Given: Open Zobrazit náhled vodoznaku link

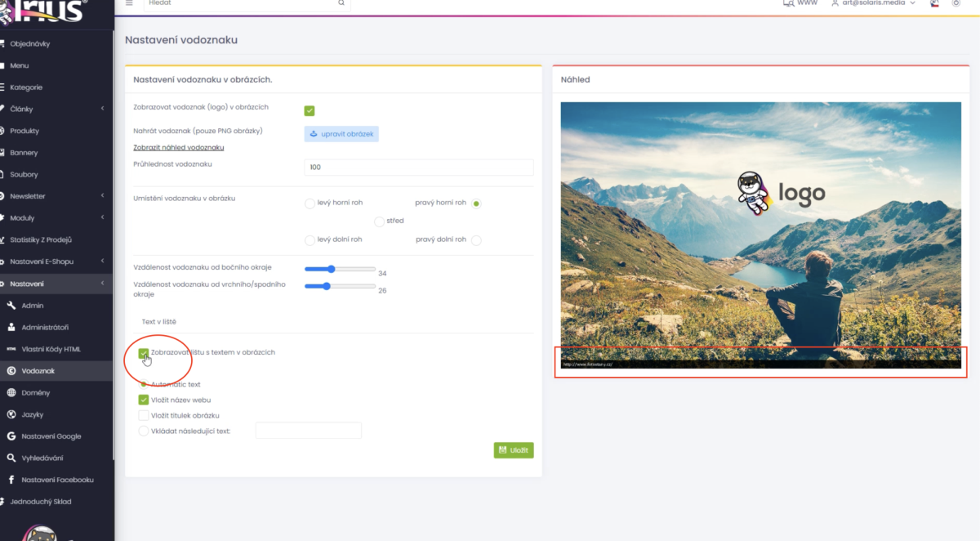Looking at the screenshot, I should pos(179,147).
